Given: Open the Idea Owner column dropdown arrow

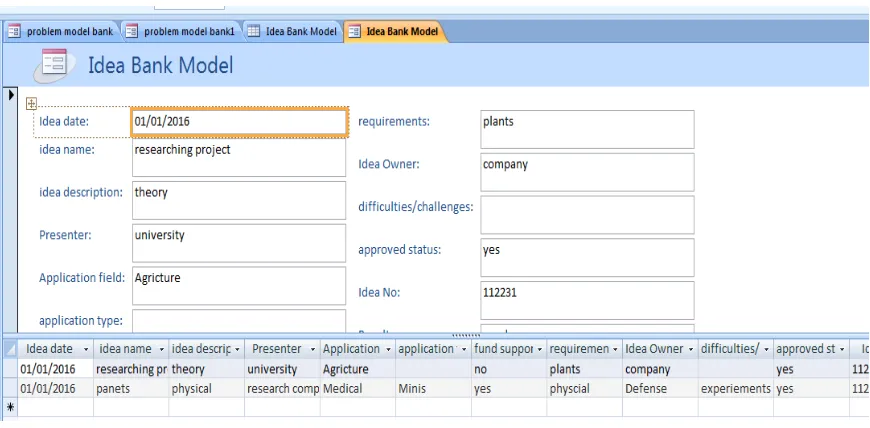Looking at the screenshot, I should (x=691, y=350).
